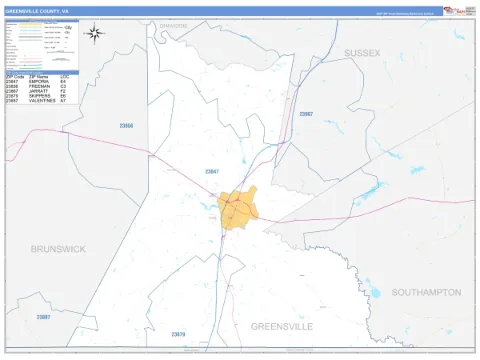This screenshot has height=360, width=480.
Task: Click the 23867 ZIP label on map
Action: point(306,114)
